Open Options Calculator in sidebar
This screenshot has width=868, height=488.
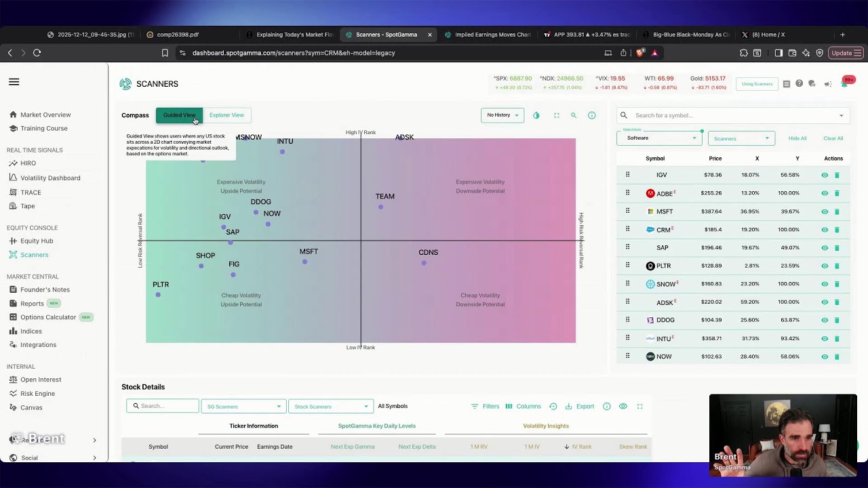pos(47,317)
